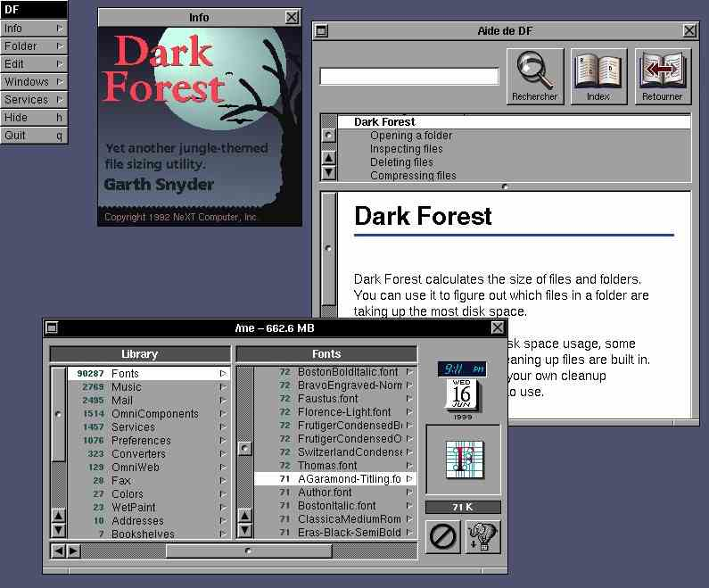Close the /me 662.6 MB window
The image size is (709, 588).
coord(498,327)
